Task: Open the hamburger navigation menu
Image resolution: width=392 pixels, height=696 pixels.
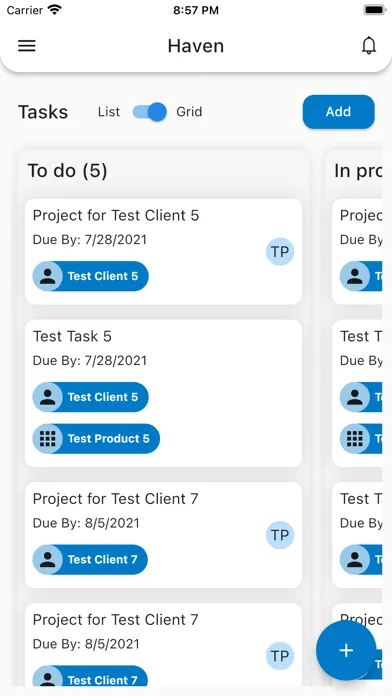Action: tap(27, 46)
